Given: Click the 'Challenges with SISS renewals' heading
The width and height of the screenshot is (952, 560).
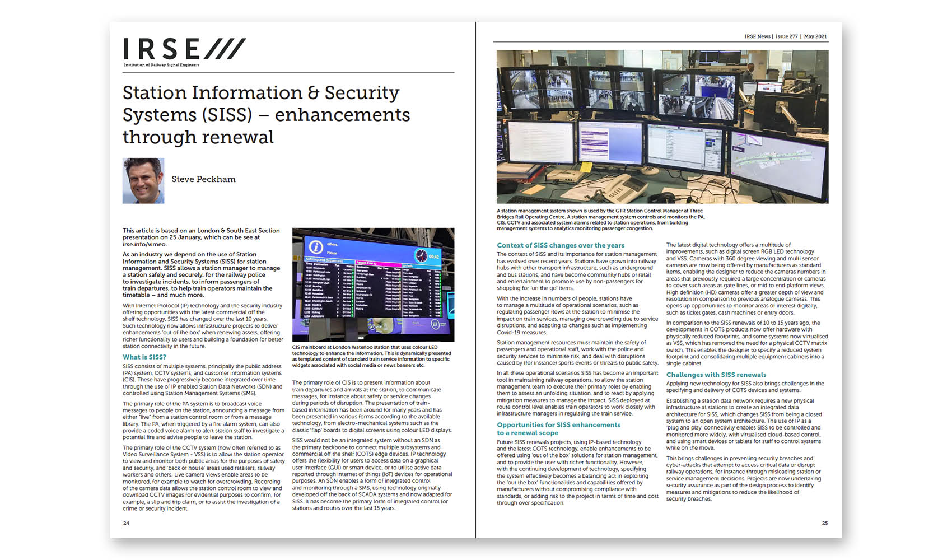Looking at the screenshot, I should (x=716, y=375).
